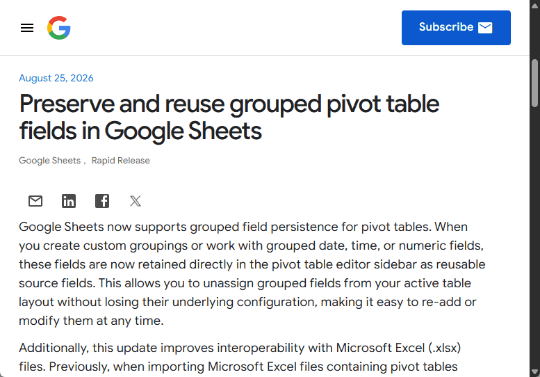The height and width of the screenshot is (377, 540).
Task: Open the August 25, 2026 date link
Action: pos(56,78)
